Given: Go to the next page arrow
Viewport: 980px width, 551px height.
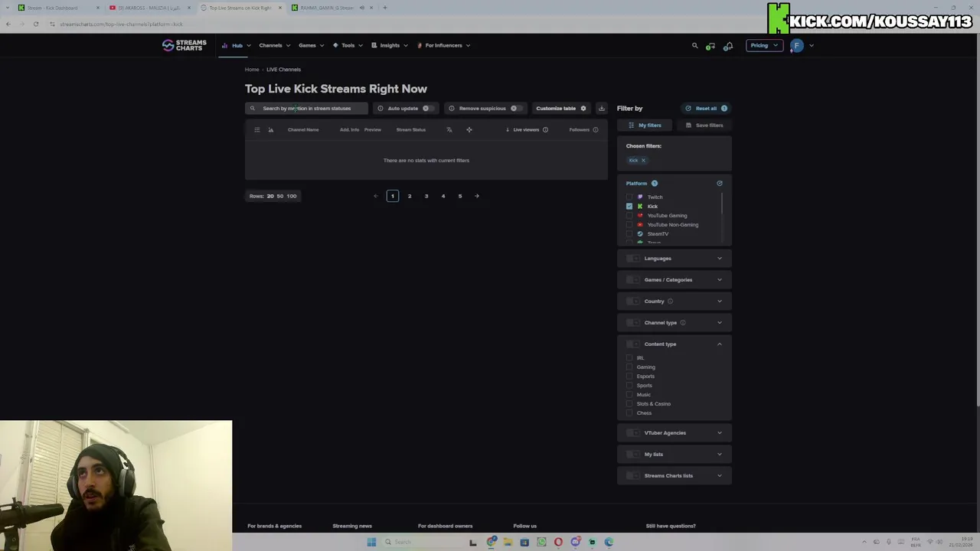Looking at the screenshot, I should click(x=477, y=196).
